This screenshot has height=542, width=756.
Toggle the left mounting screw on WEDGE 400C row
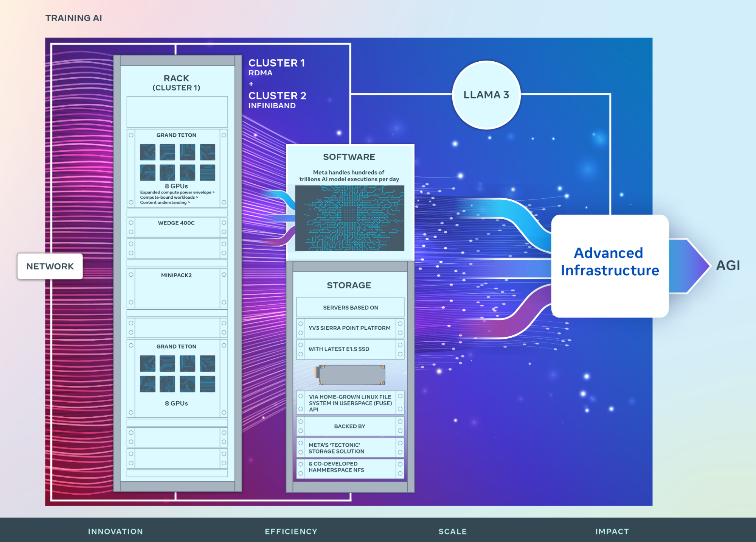(131, 223)
